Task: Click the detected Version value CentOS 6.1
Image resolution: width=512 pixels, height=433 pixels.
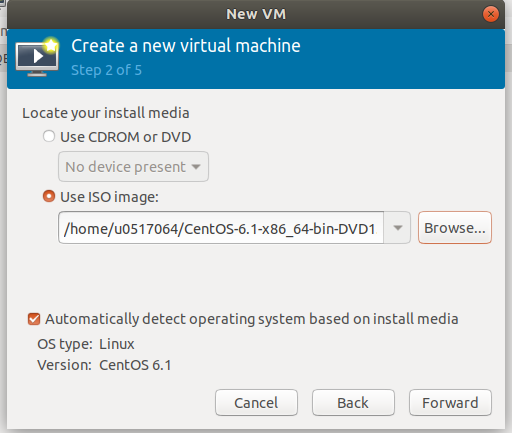Action: pos(135,365)
